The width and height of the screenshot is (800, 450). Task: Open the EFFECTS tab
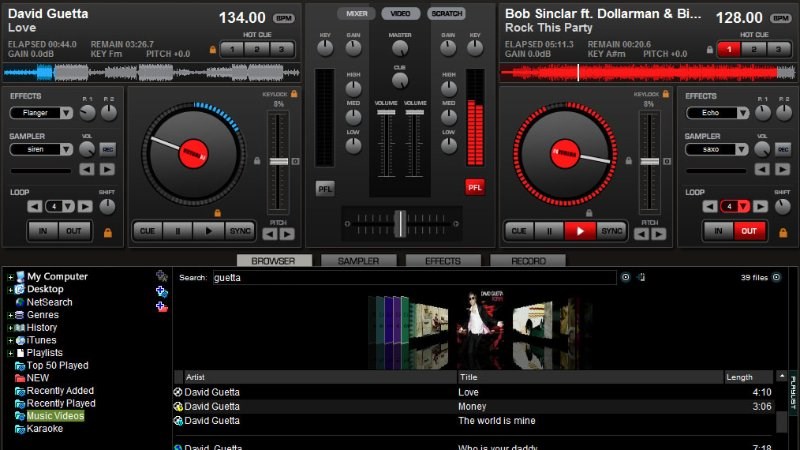click(443, 261)
